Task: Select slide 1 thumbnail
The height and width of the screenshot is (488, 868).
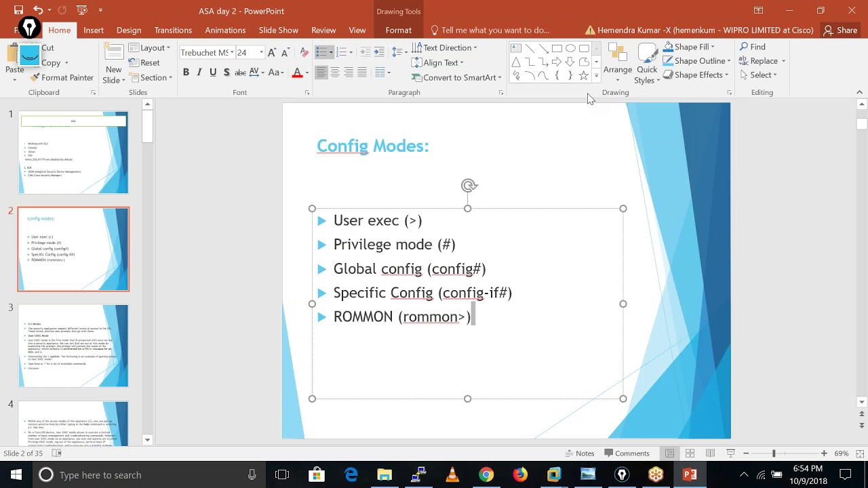Action: [x=73, y=152]
